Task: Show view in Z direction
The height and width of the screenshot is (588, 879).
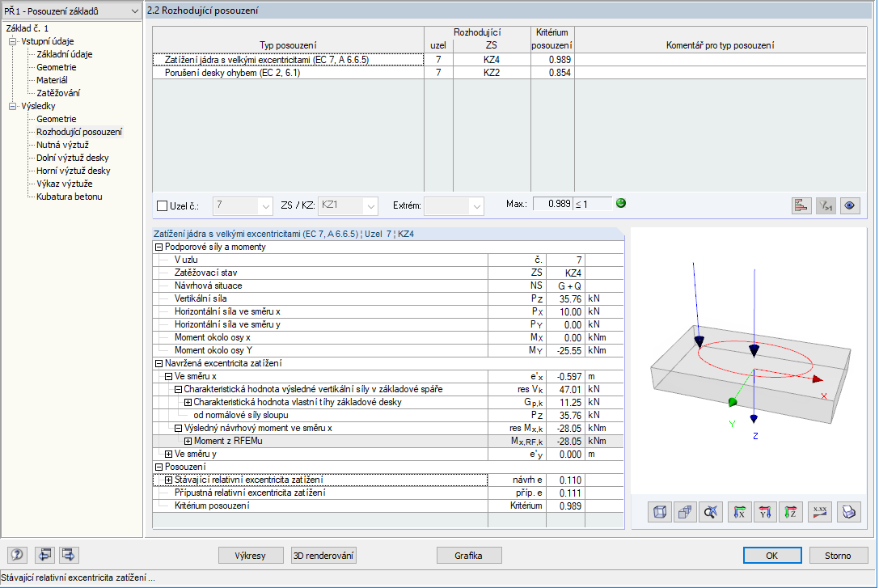Action: [790, 512]
